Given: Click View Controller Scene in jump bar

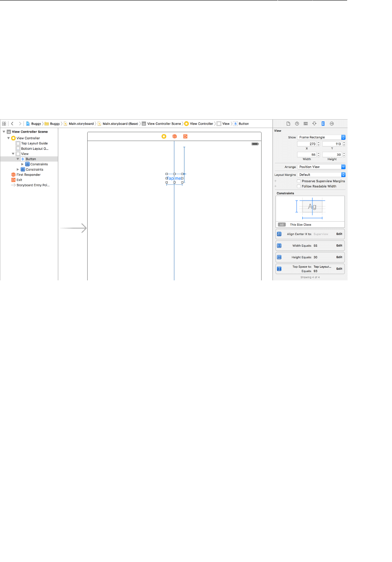Looking at the screenshot, I should pyautogui.click(x=161, y=124).
